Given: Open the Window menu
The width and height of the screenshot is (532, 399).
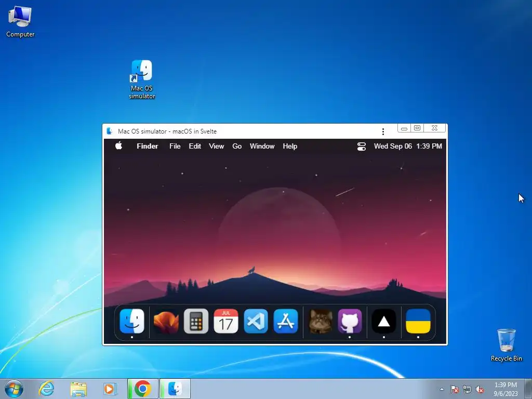Looking at the screenshot, I should click(262, 146).
